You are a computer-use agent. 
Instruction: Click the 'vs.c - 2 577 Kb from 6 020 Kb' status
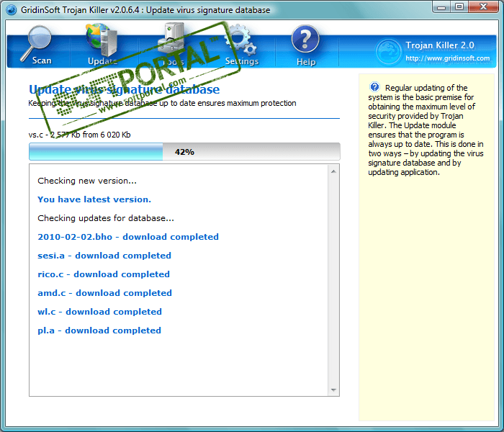(79, 135)
